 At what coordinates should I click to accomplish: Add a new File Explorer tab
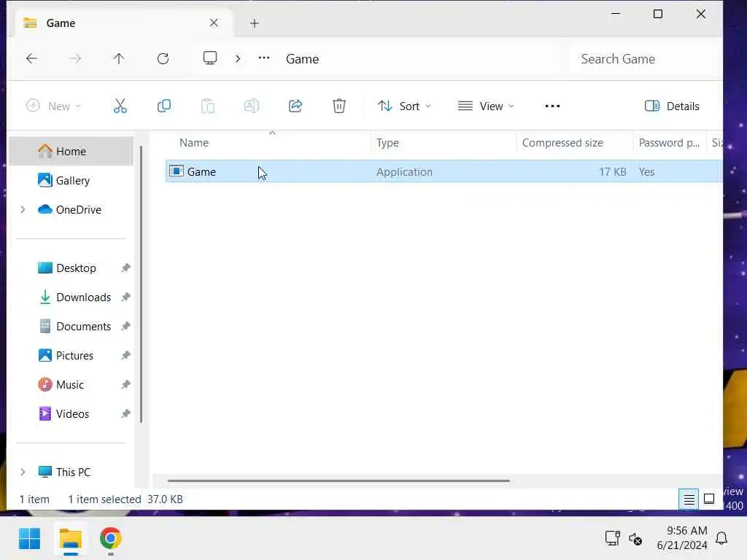[255, 23]
